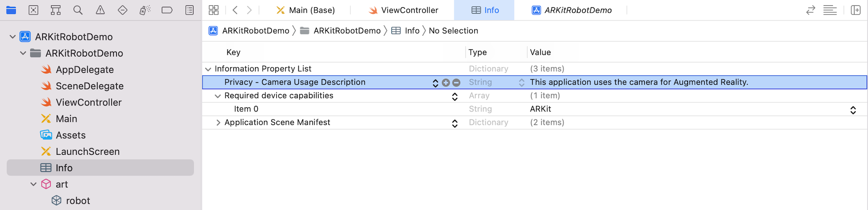Open the Breakpoint navigator icon
This screenshot has width=868, height=210.
click(x=167, y=10)
